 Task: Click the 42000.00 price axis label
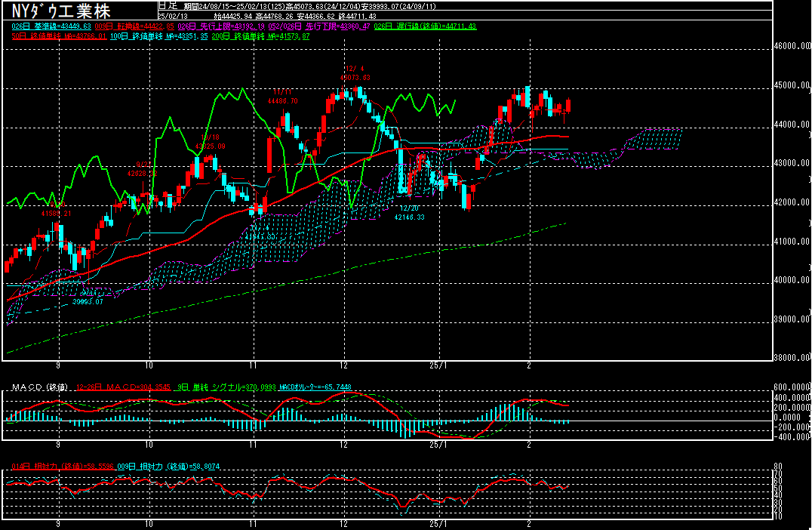(x=792, y=202)
